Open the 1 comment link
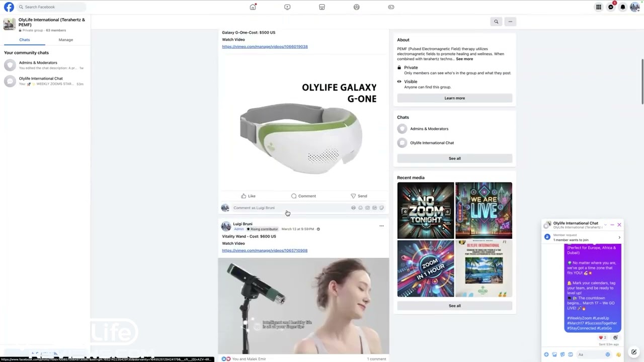This screenshot has height=362, width=644. click(376, 359)
